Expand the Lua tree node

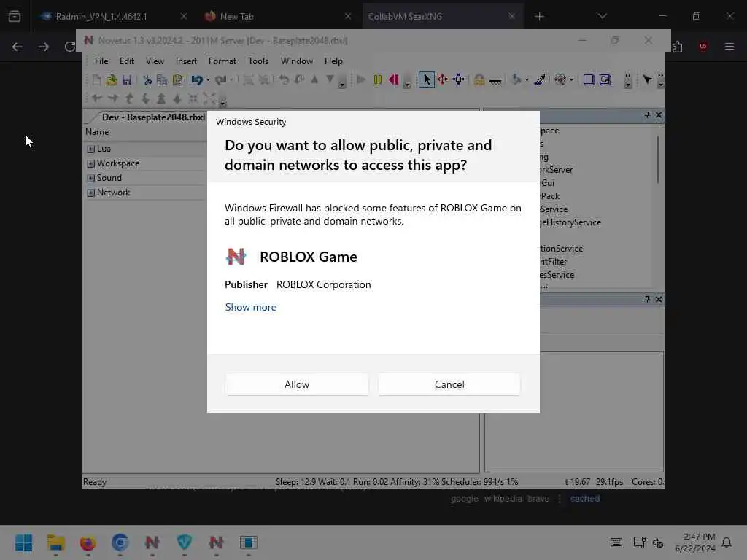(91, 149)
